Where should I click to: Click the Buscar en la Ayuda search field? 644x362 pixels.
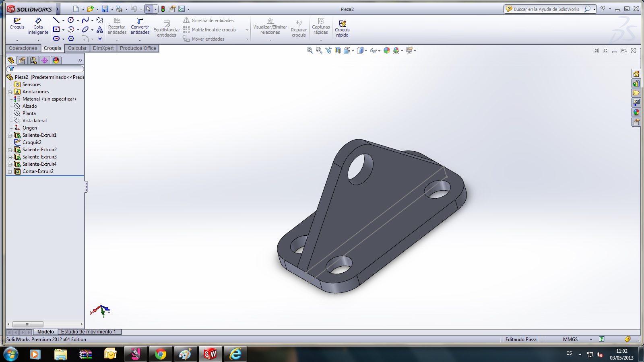point(547,9)
